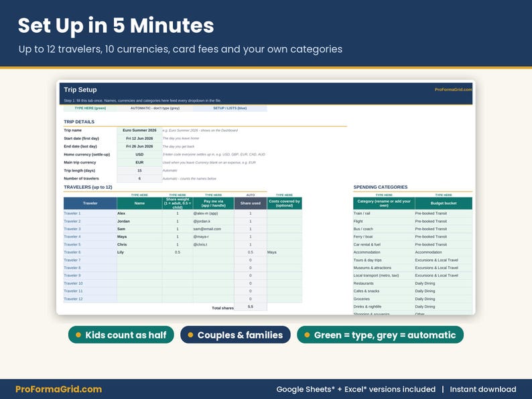Click the "Name" column header
532x399 pixels.
pyautogui.click(x=139, y=204)
